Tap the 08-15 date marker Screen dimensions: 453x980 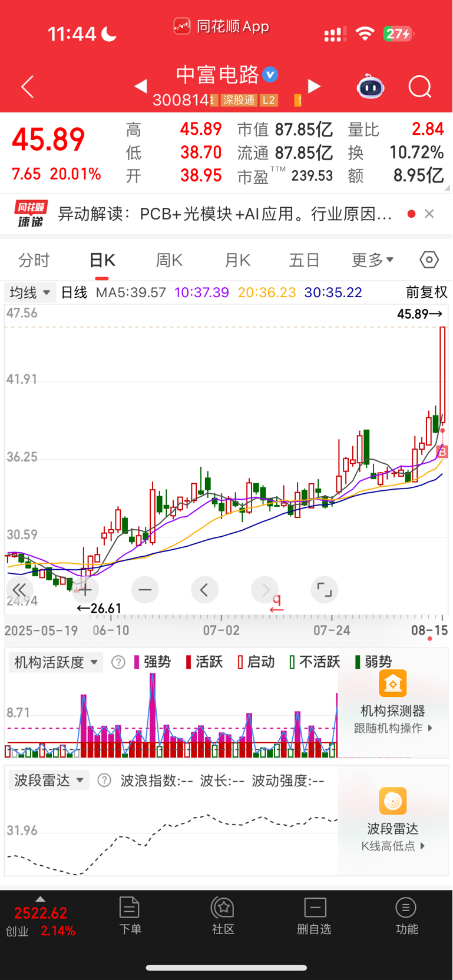coord(429,630)
